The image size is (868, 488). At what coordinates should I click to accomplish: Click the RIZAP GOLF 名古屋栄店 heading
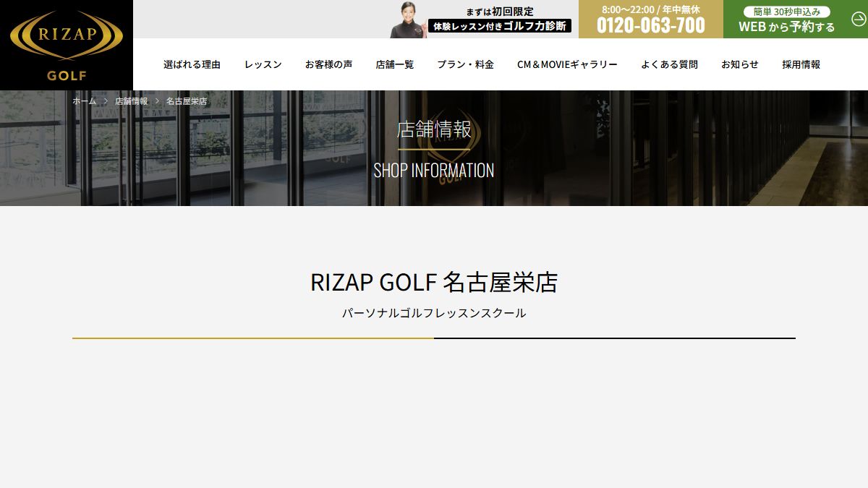tap(434, 282)
